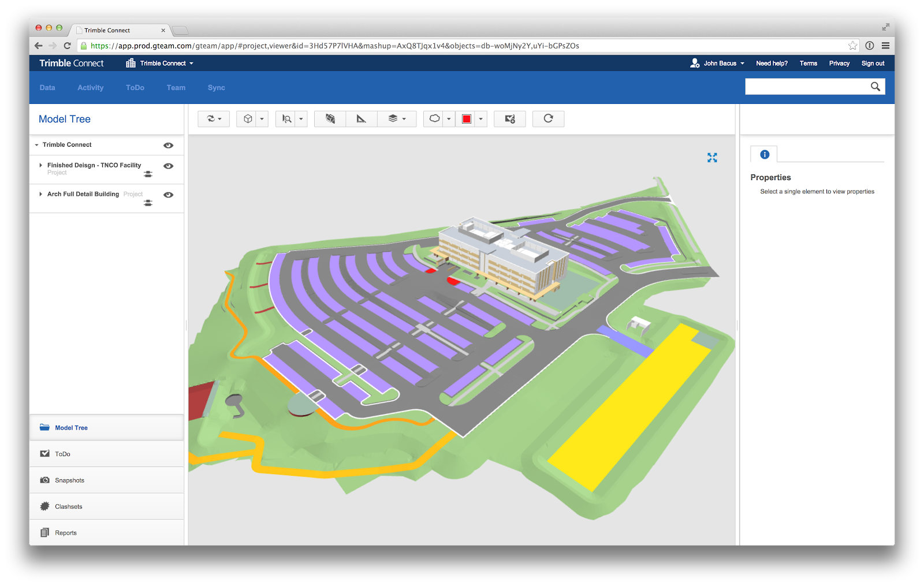Click the Trimble Connect logo
Image resolution: width=924 pixels, height=586 pixels.
click(72, 63)
